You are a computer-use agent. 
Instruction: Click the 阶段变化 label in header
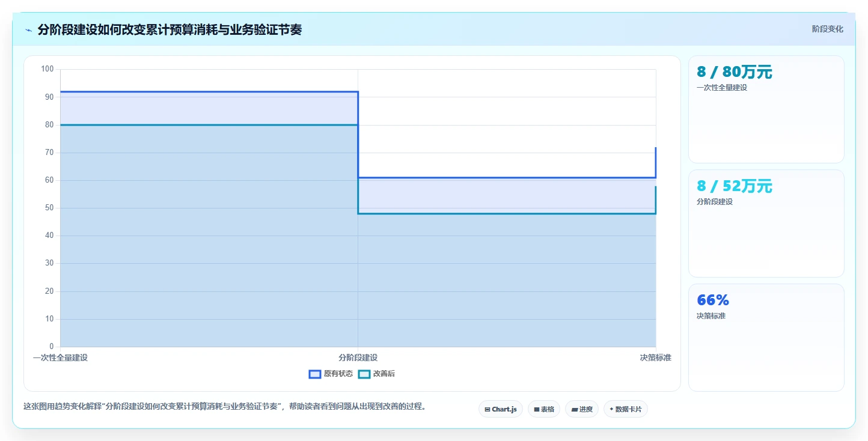click(x=828, y=29)
